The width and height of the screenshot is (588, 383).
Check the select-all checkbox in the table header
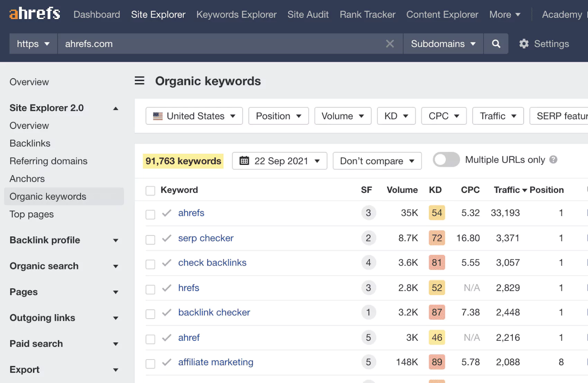pos(150,190)
